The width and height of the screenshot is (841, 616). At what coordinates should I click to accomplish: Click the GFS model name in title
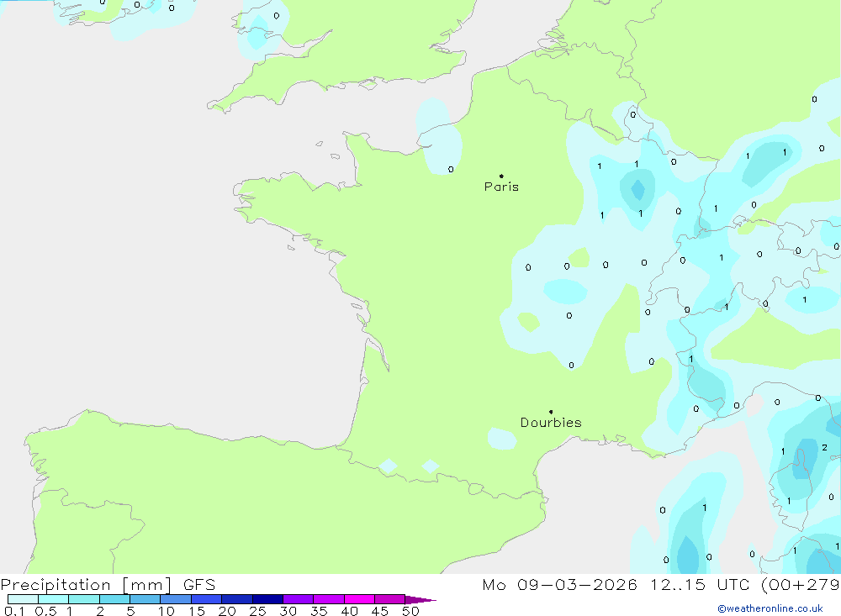199,585
